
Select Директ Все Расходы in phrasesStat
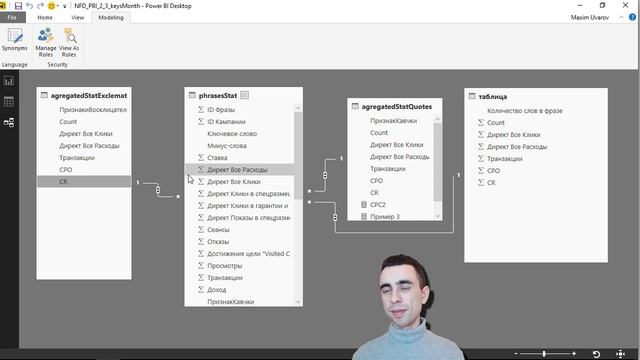point(240,169)
